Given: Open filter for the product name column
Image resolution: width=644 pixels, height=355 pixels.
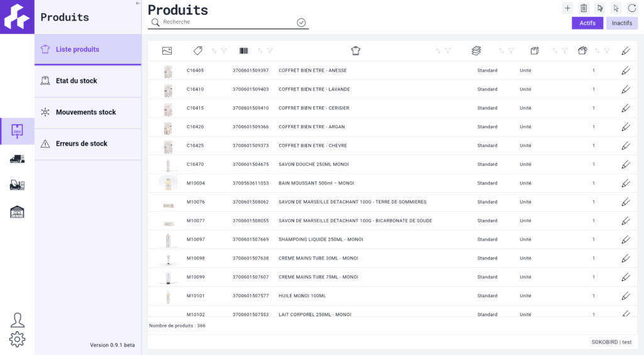Looking at the screenshot, I should click(448, 51).
